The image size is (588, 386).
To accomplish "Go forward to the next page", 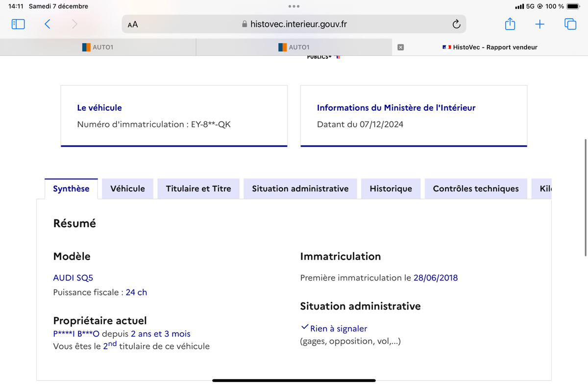I will (x=74, y=24).
